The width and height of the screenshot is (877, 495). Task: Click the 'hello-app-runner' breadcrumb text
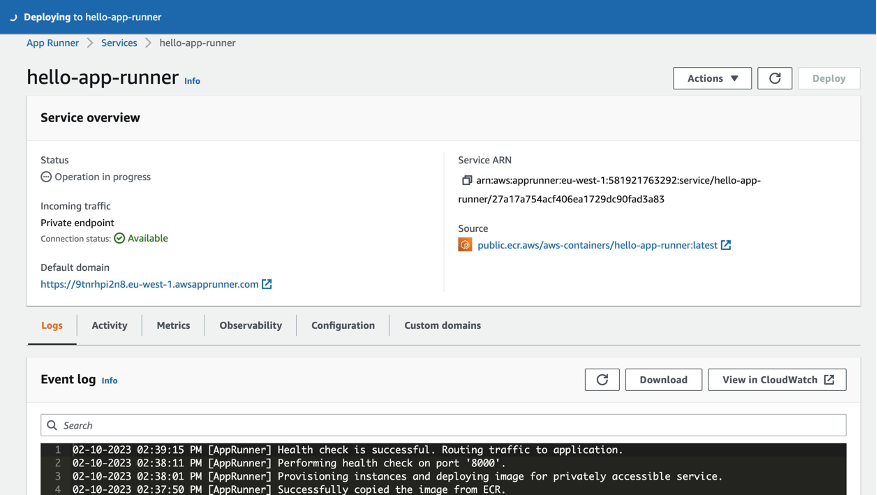tap(197, 43)
